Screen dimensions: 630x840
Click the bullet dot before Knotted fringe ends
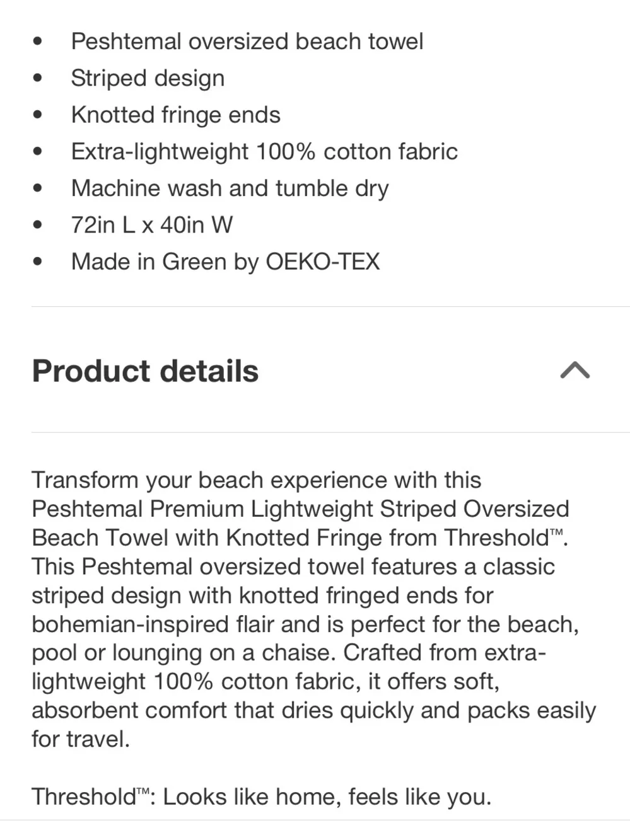pyautogui.click(x=38, y=115)
